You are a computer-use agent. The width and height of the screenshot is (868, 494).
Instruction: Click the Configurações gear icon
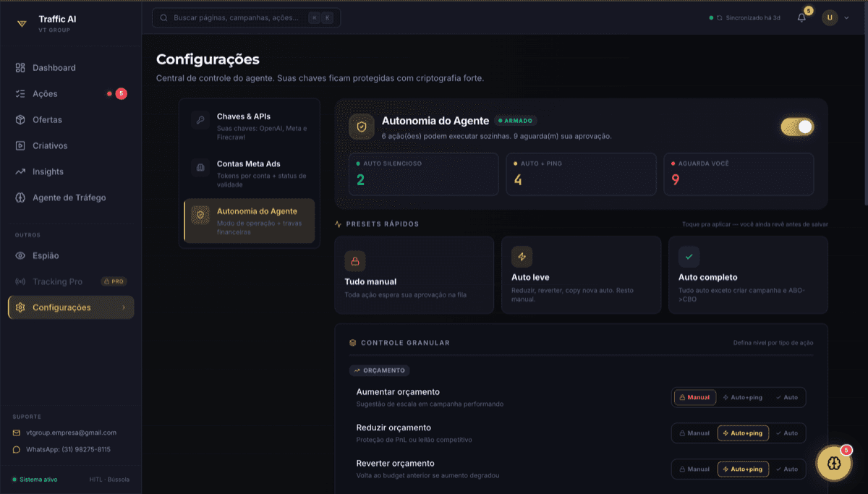point(20,308)
